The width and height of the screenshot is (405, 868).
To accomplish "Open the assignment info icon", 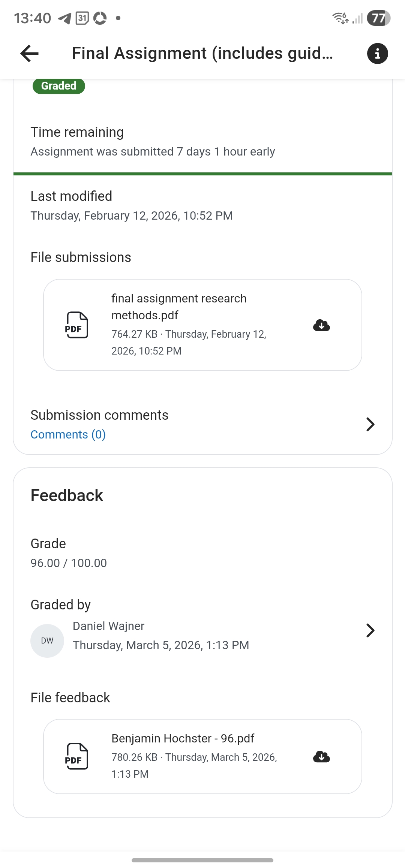I will (377, 53).
